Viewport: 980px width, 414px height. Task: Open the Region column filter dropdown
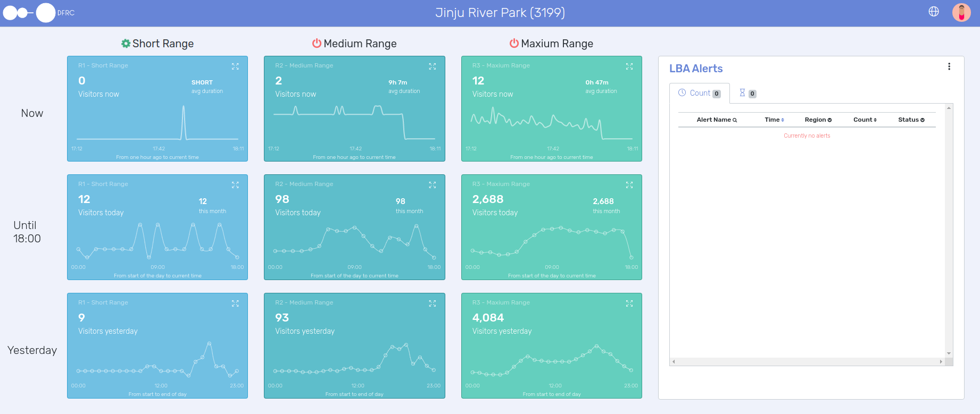coord(829,120)
